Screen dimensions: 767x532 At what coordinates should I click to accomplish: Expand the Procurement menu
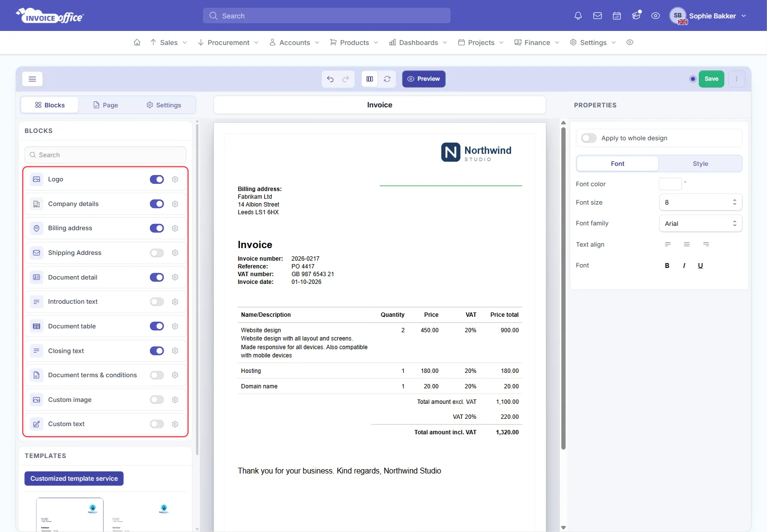click(x=228, y=43)
